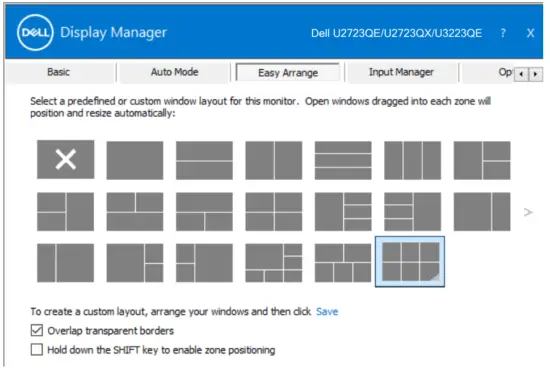Select the six-zone layout with three bottom cells
550x375 pixels.
point(274,263)
